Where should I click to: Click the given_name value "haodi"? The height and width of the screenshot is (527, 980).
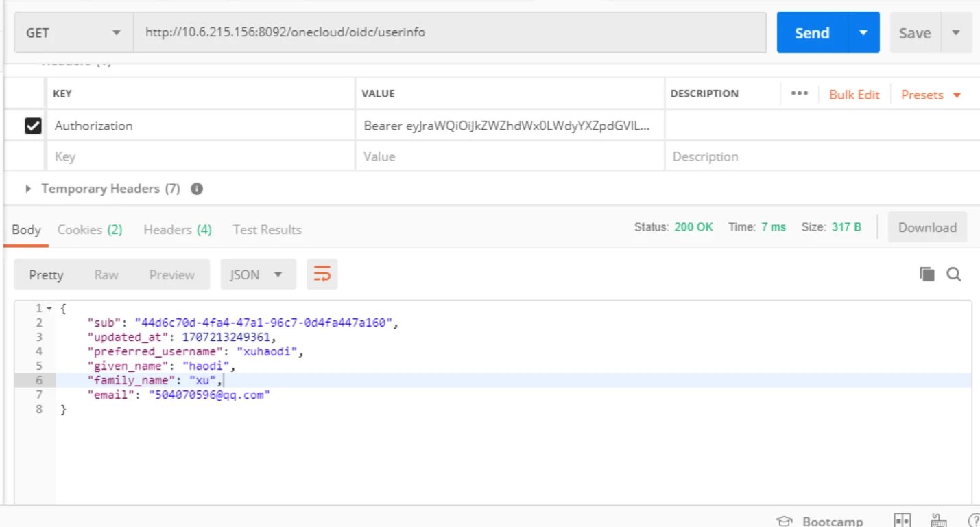tap(206, 366)
